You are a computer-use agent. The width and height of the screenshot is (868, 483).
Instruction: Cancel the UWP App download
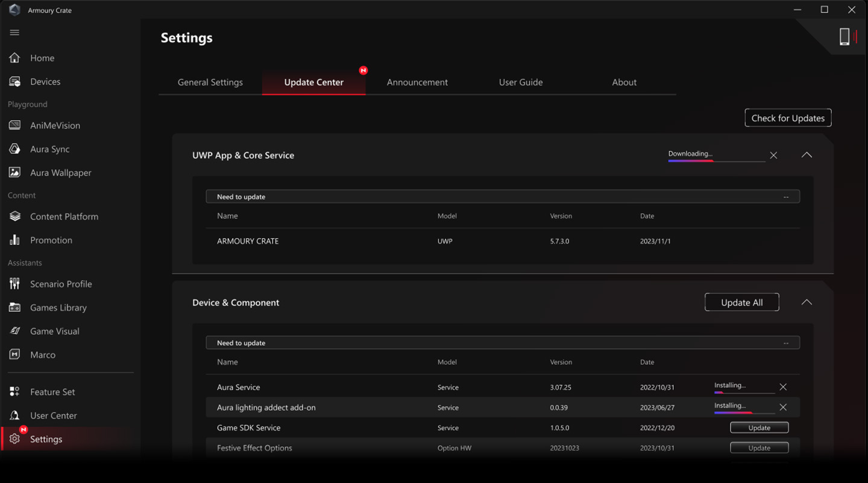click(773, 155)
